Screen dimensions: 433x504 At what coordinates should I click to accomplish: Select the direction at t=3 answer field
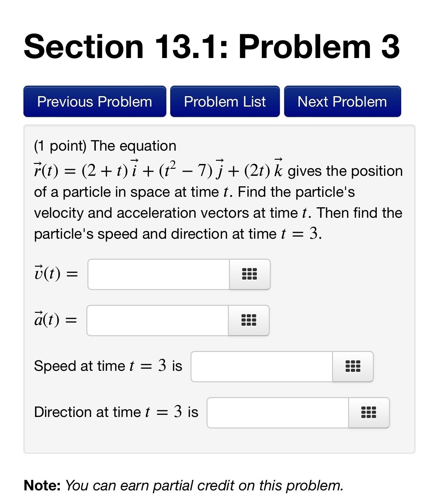[x=276, y=413]
